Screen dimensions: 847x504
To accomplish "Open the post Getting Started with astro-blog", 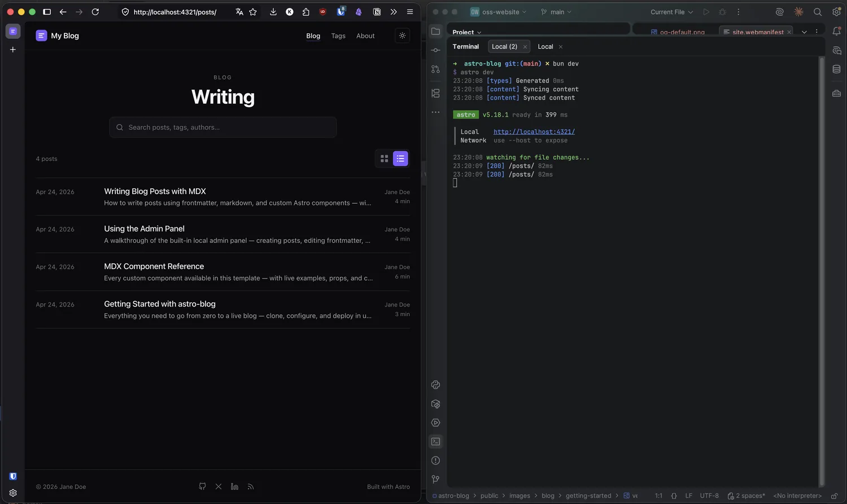I will click(160, 304).
